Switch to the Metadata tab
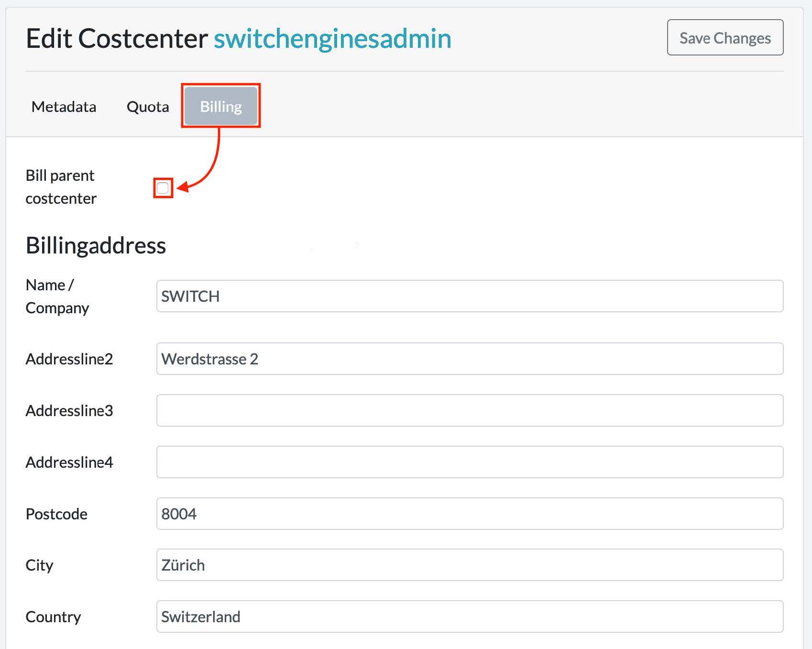 coord(64,106)
